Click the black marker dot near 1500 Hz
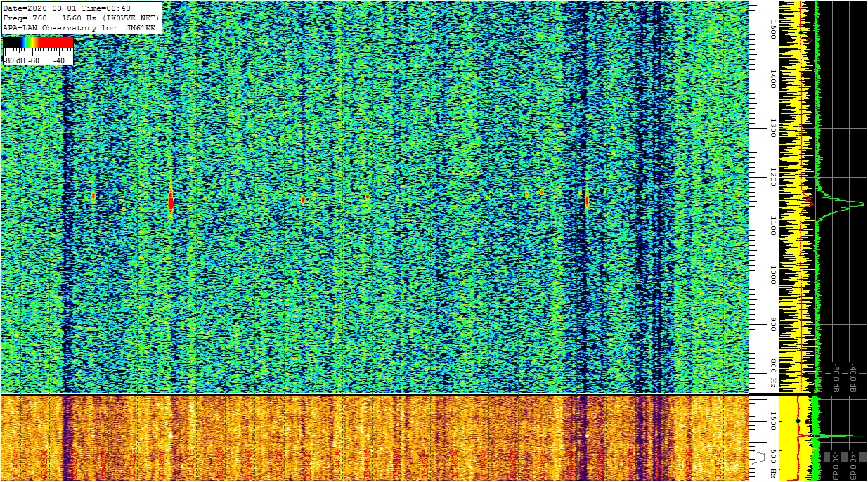This screenshot has width=868, height=482. click(x=801, y=32)
